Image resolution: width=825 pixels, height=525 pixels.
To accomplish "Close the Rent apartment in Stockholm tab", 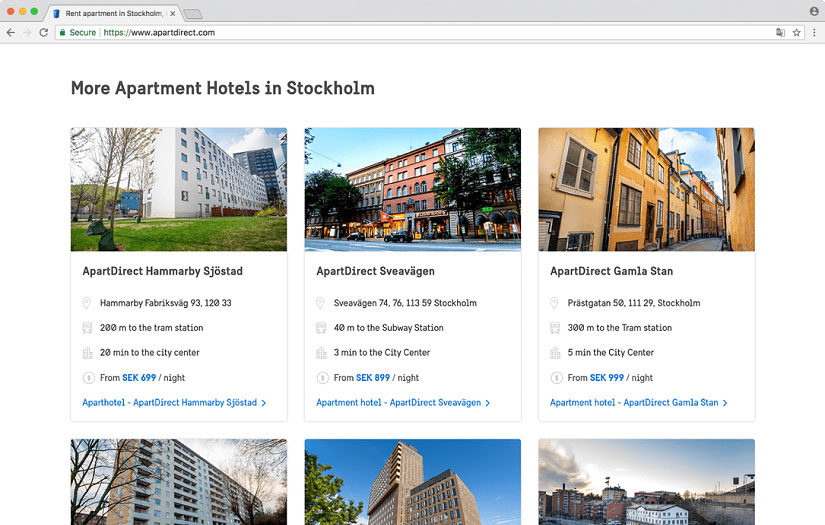I will tap(173, 14).
